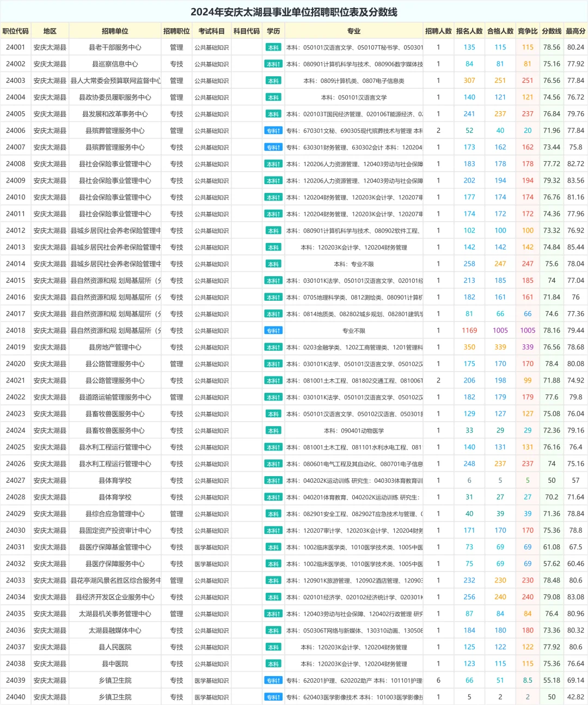The height and width of the screenshot is (705, 588).
Task: Select unit cell "县巡察信息中心"
Action: coord(115,64)
